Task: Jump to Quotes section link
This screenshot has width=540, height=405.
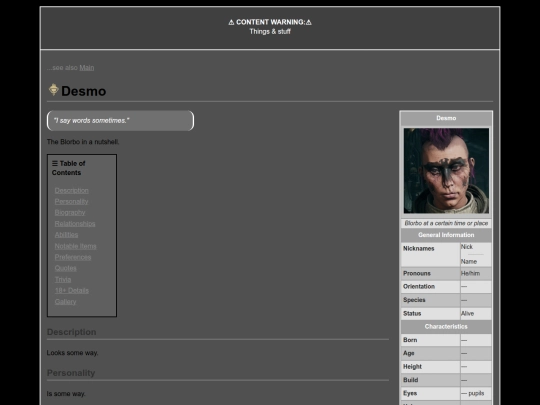Action: pos(65,268)
